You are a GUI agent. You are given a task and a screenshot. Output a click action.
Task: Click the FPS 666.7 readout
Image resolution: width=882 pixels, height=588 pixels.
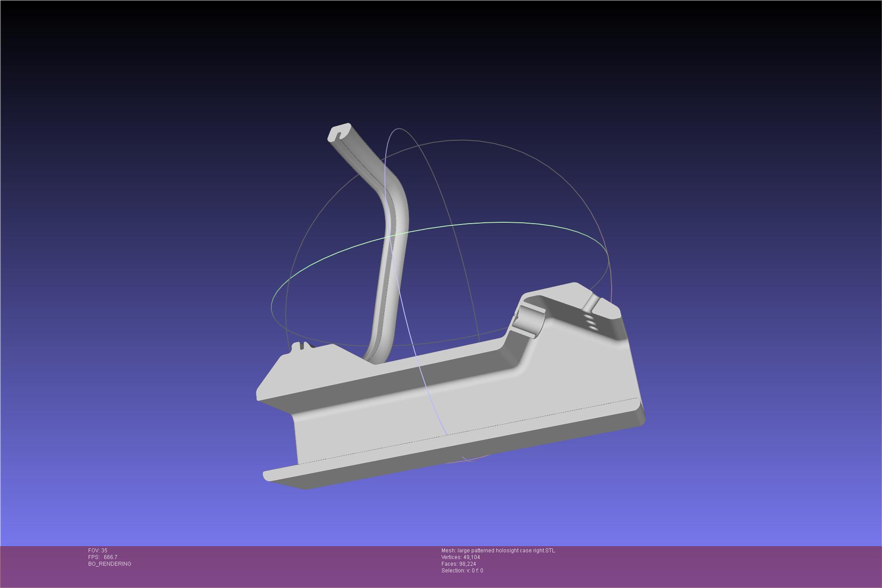tap(103, 557)
